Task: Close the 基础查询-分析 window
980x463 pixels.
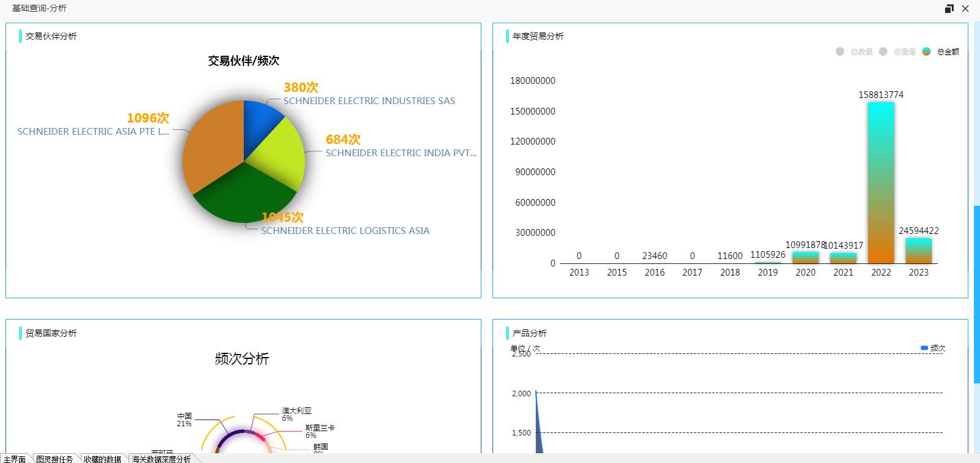Action: pos(965,9)
